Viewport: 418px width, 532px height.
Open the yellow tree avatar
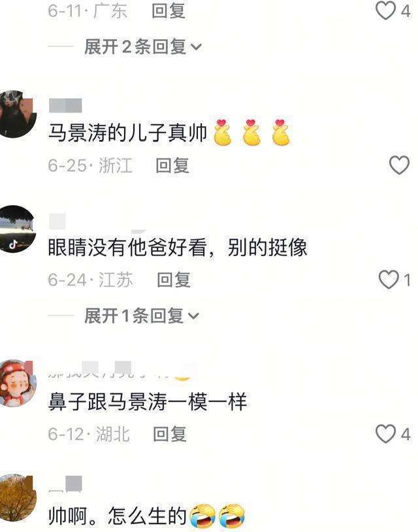(x=16, y=498)
